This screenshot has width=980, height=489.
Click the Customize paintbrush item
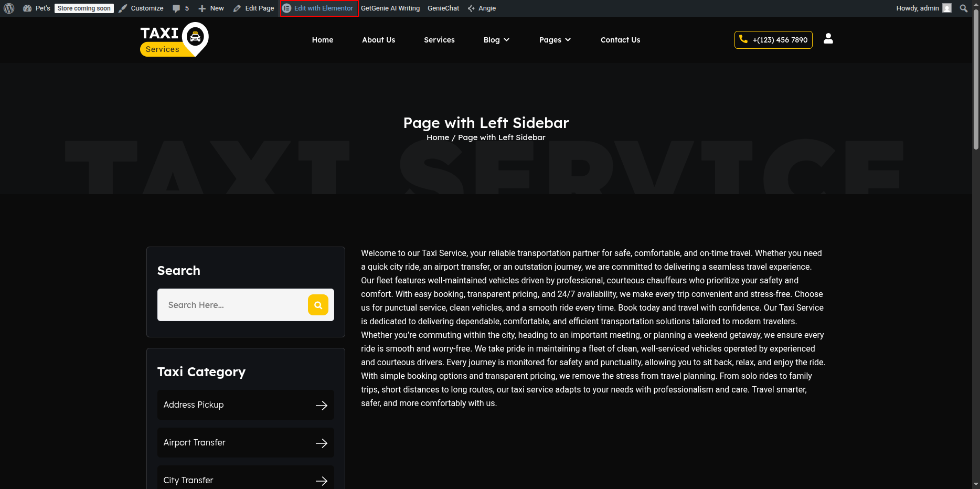[141, 8]
